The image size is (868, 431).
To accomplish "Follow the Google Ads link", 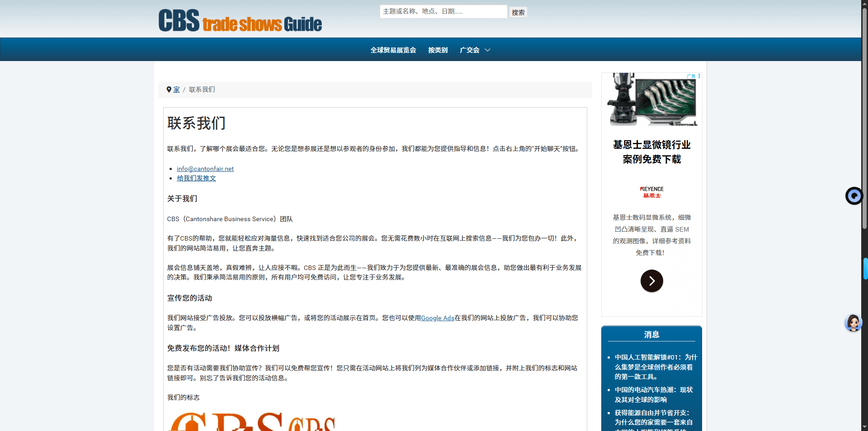I will [x=437, y=318].
